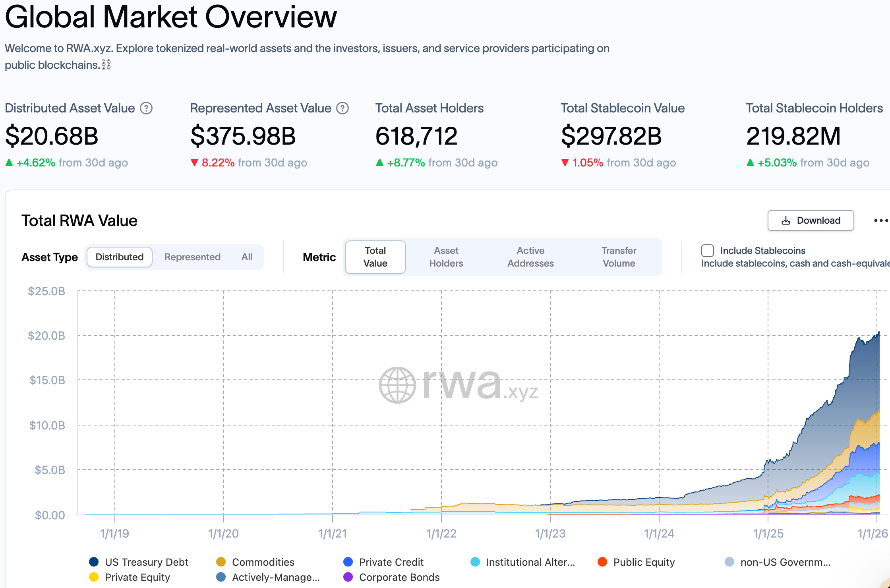The image size is (890, 588).
Task: Show All asset types
Action: point(247,257)
